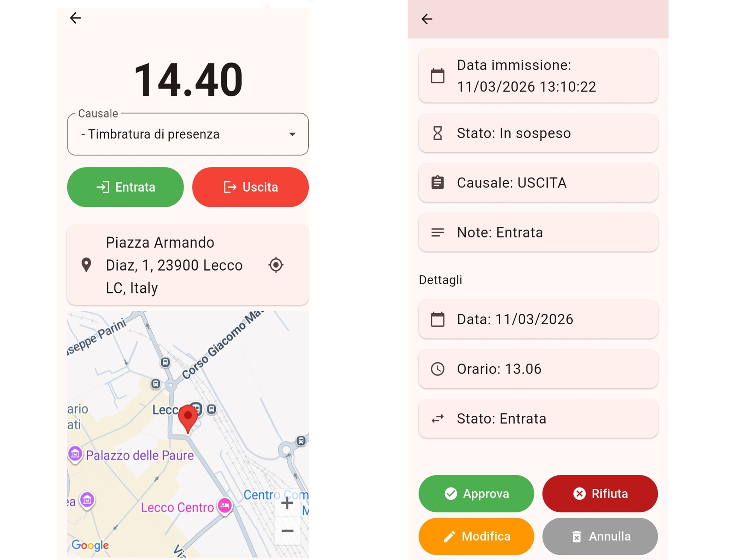Click the hourglass icon for Stato In sospeso
The width and height of the screenshot is (747, 560).
coord(438,133)
